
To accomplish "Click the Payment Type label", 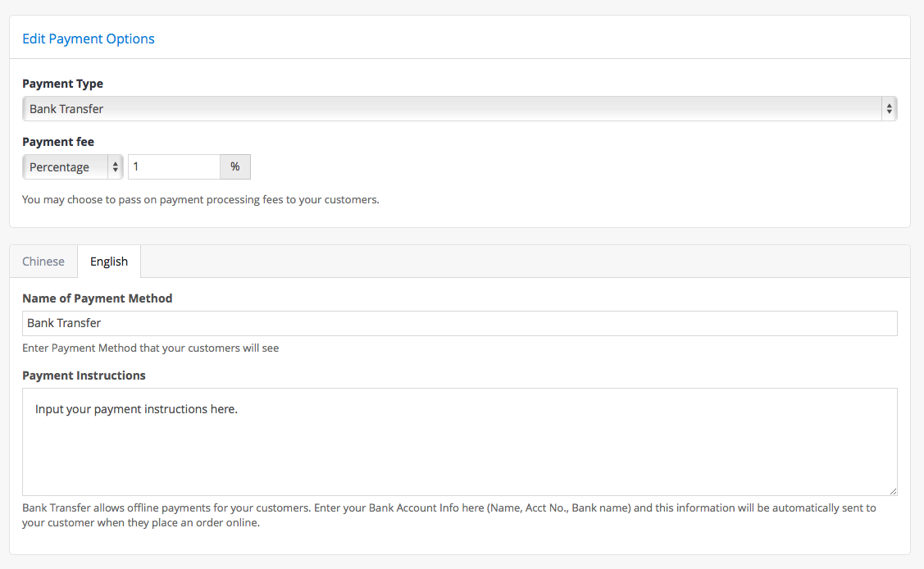I will 62,84.
